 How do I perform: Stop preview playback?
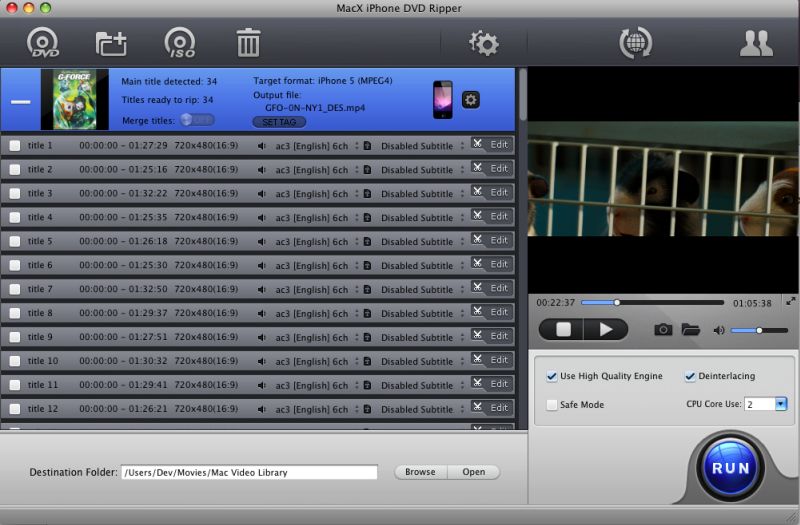point(562,330)
